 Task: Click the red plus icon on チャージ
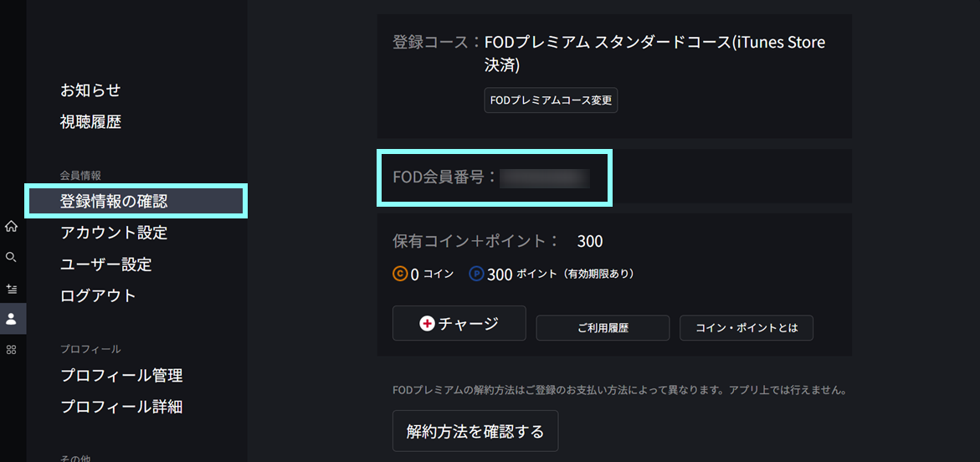point(427,323)
